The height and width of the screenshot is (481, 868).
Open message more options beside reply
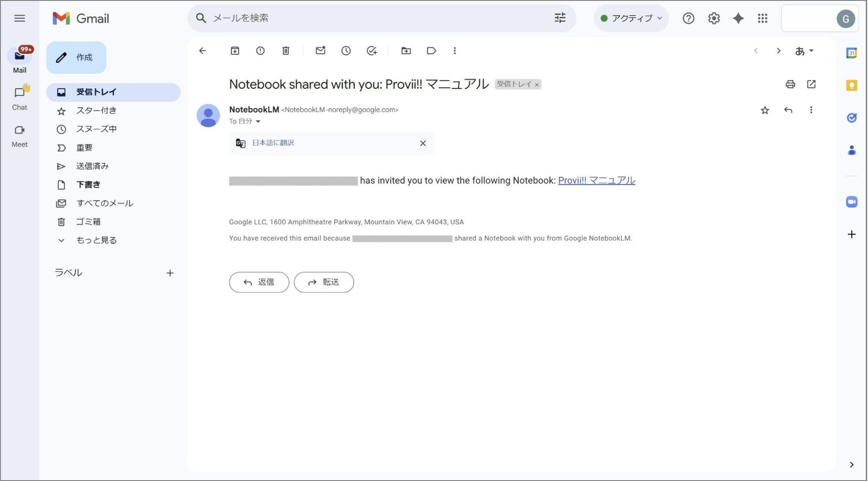[811, 110]
